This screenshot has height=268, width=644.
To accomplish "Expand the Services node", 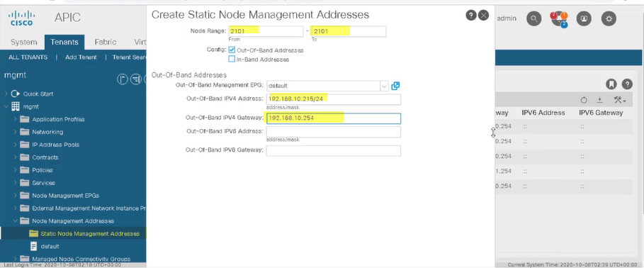I will (x=15, y=183).
